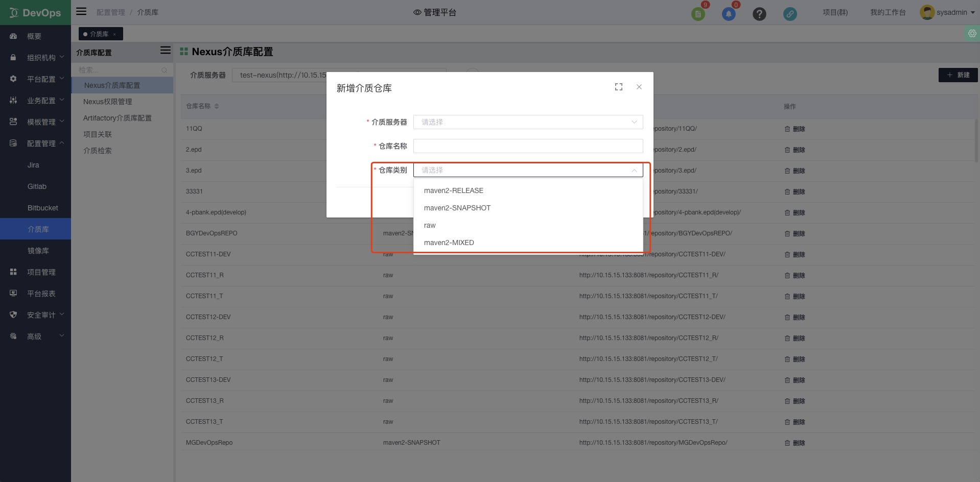Open Bitbucket in sidebar
This screenshot has height=482, width=980.
(35, 208)
